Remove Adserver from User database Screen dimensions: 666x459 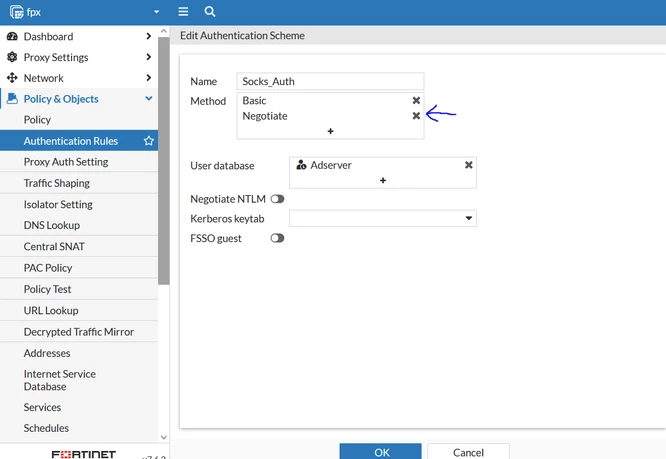click(468, 165)
